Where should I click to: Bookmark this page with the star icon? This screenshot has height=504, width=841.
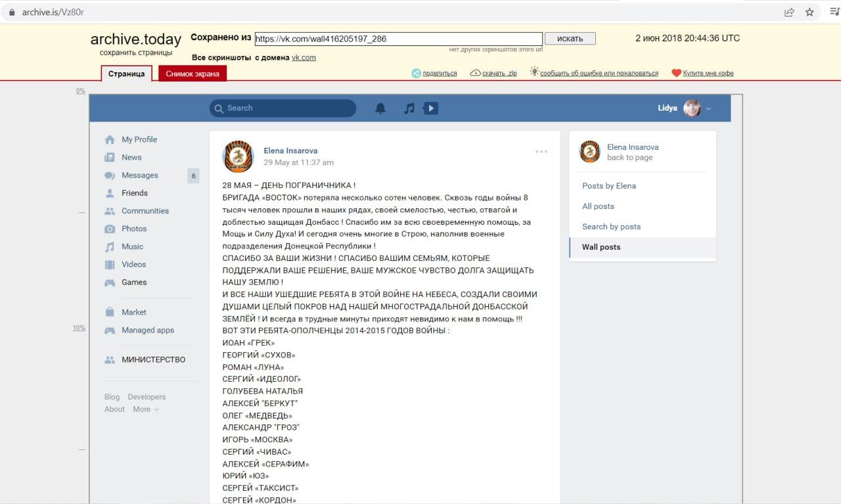click(809, 12)
